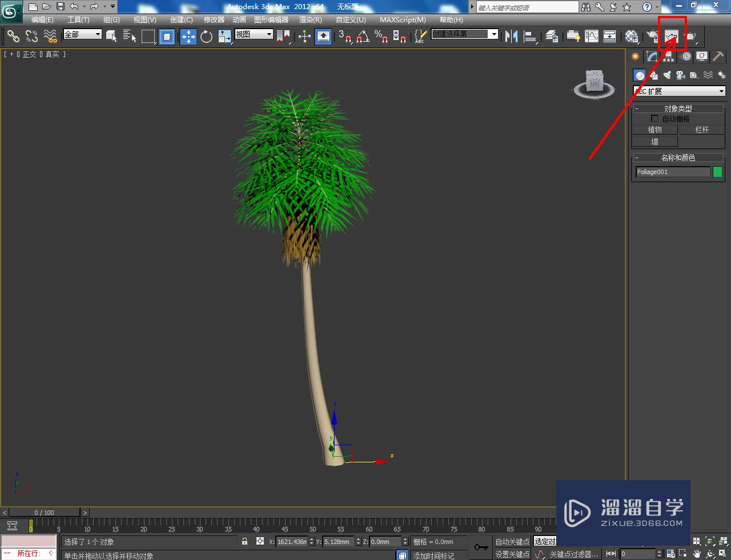Open the Graphite Modeling Tools ribbon toggle
731x560 pixels.
pyautogui.click(x=573, y=37)
